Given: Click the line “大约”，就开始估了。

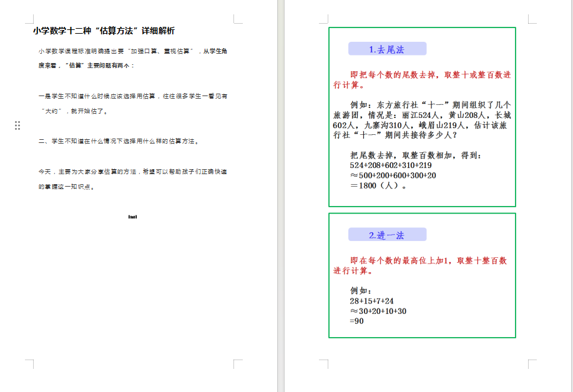Looking at the screenshot, I should 74,111.
